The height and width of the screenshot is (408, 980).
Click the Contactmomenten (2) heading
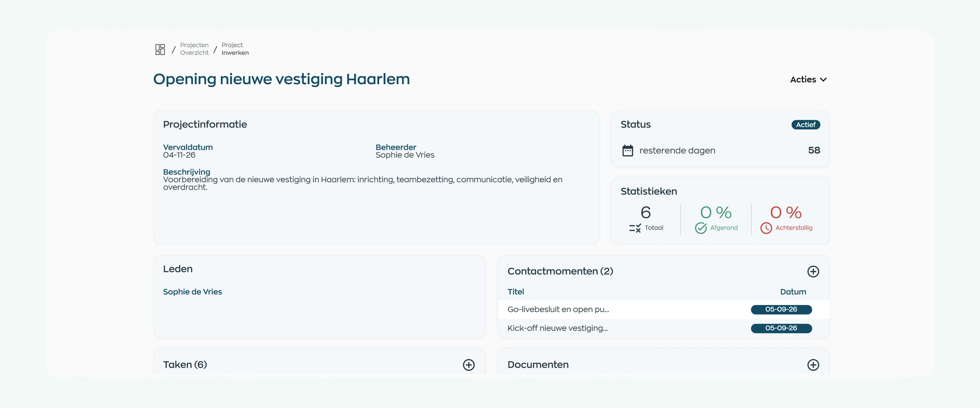click(560, 271)
